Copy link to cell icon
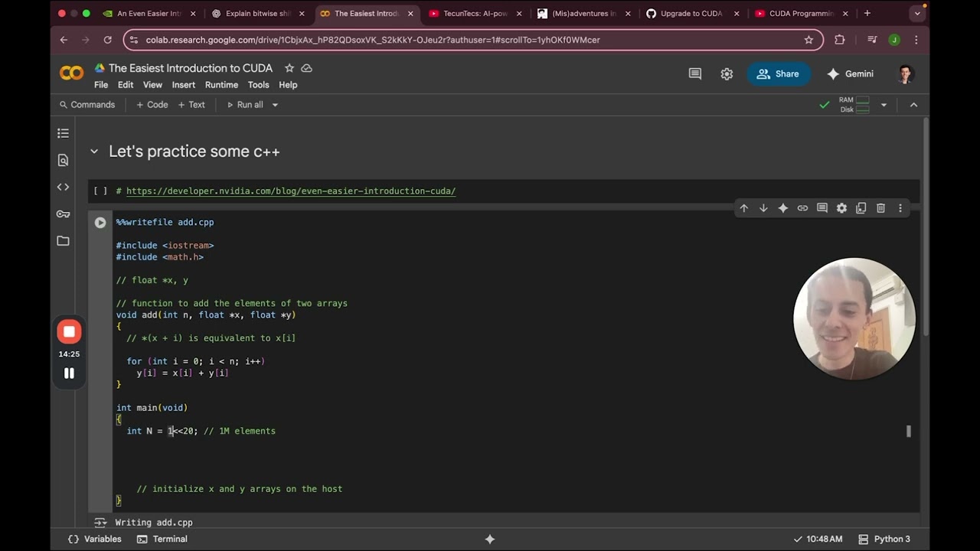The width and height of the screenshot is (980, 551). coord(802,208)
